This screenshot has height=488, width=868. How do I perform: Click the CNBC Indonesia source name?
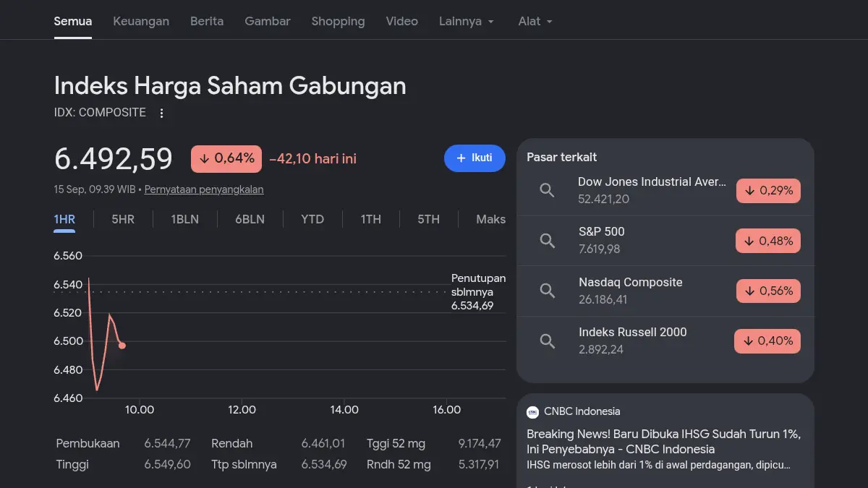pyautogui.click(x=582, y=411)
